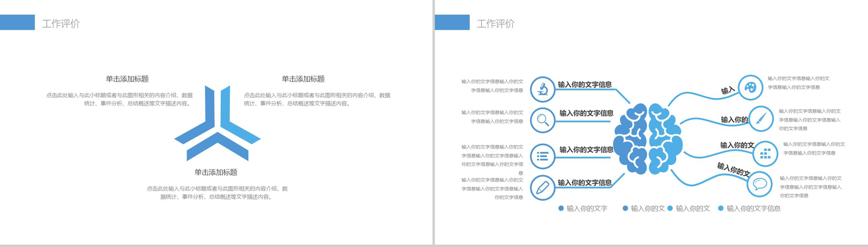Select the blue brain graphic
Viewport: 868px width, 247px height.
[x=648, y=139]
